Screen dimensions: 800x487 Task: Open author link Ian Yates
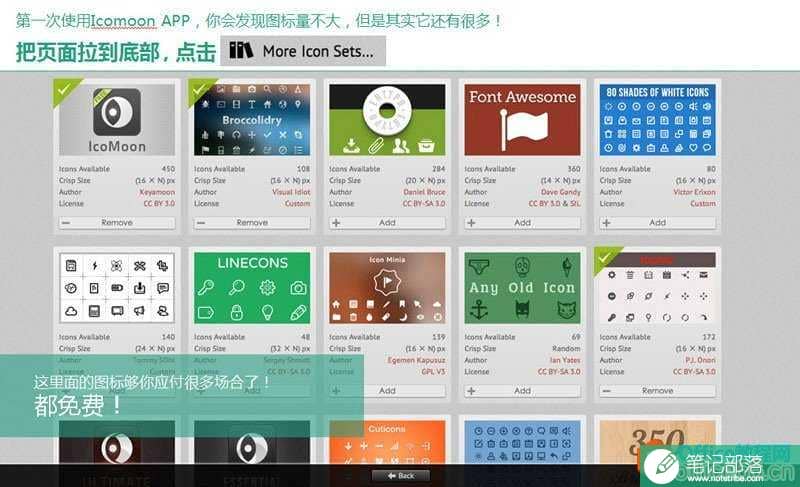pyautogui.click(x=565, y=361)
